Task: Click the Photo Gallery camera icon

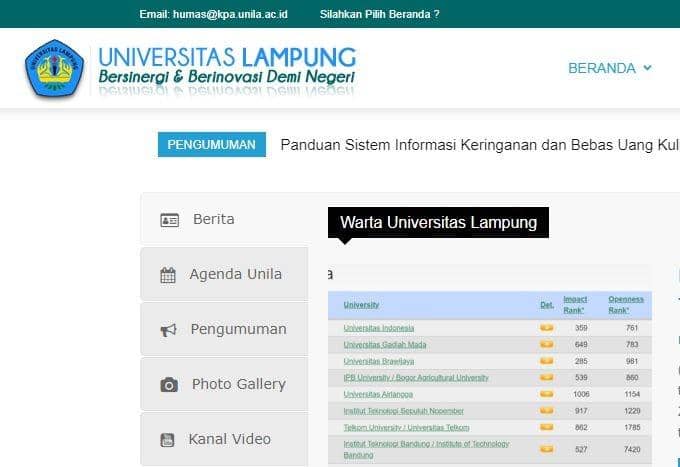Action: pyautogui.click(x=169, y=385)
